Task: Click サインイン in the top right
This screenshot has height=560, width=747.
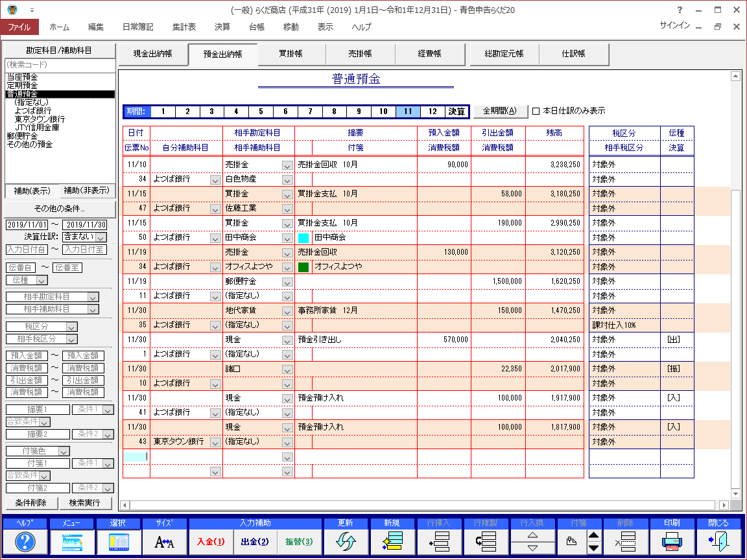Action: pos(674,25)
